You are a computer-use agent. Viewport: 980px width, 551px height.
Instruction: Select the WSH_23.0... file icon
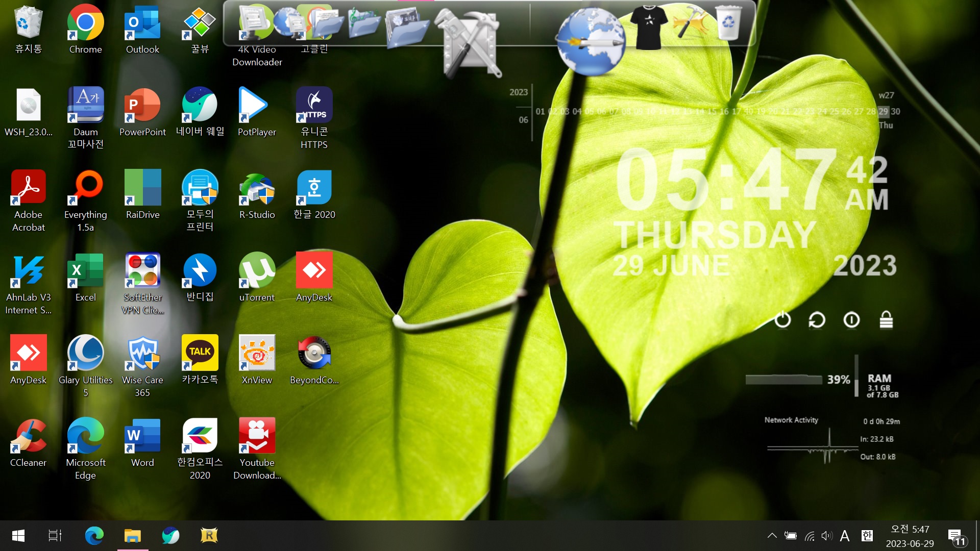[x=28, y=112]
